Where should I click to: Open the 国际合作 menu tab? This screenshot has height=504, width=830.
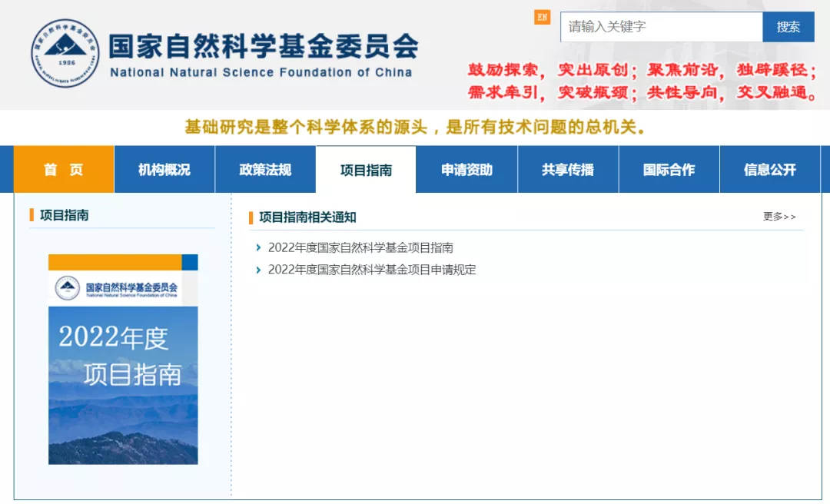pos(669,170)
